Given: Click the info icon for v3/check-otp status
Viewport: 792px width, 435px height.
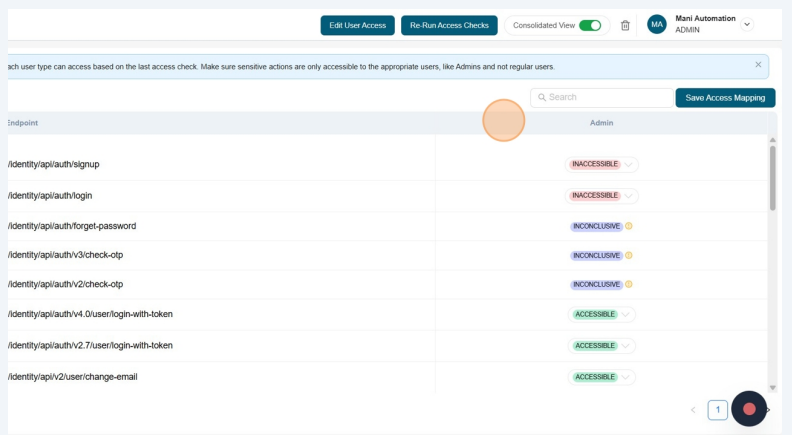Looking at the screenshot, I should coord(629,255).
